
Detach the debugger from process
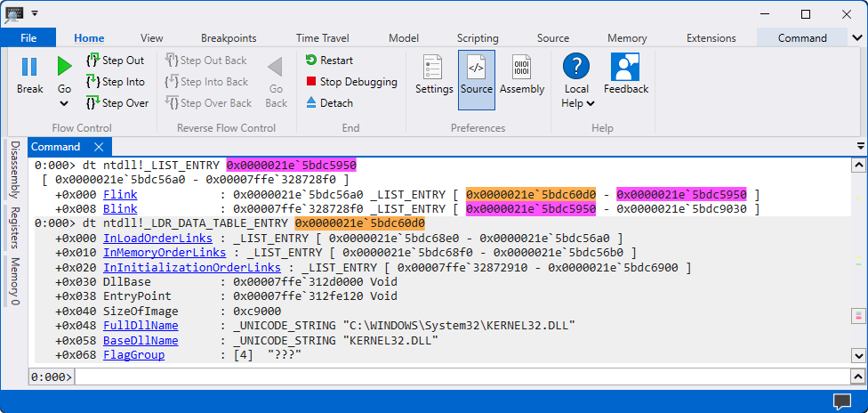[x=329, y=103]
